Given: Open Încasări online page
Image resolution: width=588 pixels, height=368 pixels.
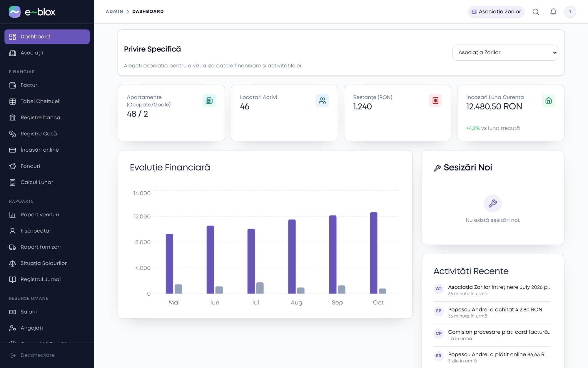Looking at the screenshot, I should pos(47,150).
